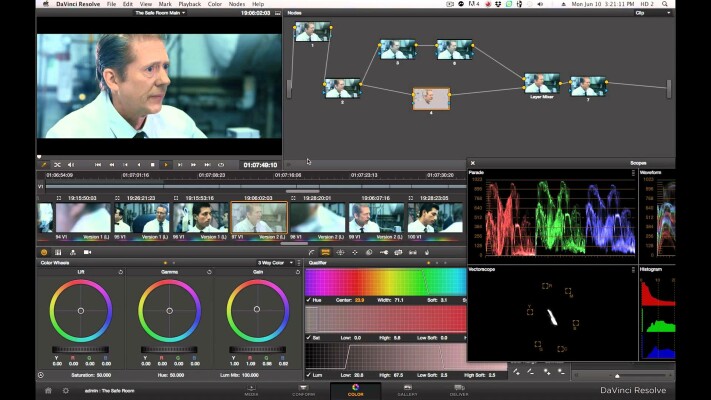Screen dimensions: 711x400
Task: Open Parade scope options menu
Action: (633, 173)
